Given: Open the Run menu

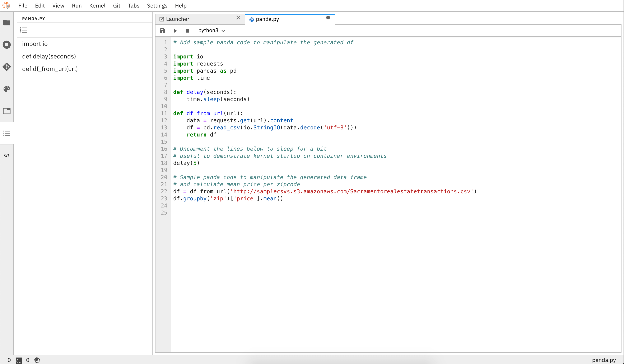Looking at the screenshot, I should point(77,6).
